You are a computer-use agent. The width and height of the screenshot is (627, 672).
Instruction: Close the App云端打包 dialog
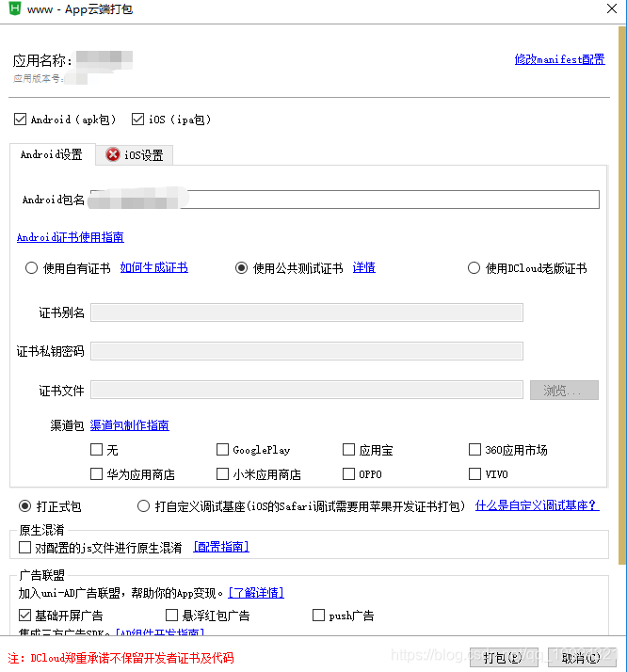(612, 8)
